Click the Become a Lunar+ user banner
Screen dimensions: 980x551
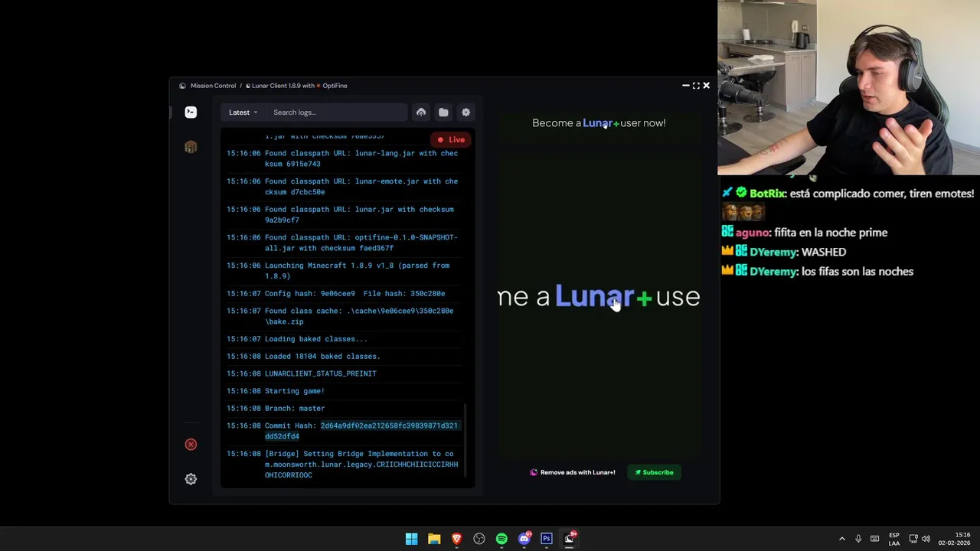(x=599, y=122)
